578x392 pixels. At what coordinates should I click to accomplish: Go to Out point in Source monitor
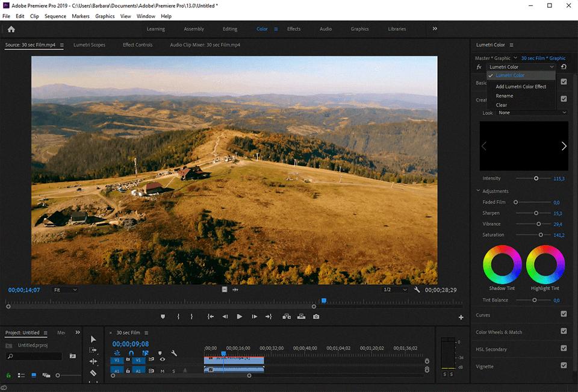[269, 316]
